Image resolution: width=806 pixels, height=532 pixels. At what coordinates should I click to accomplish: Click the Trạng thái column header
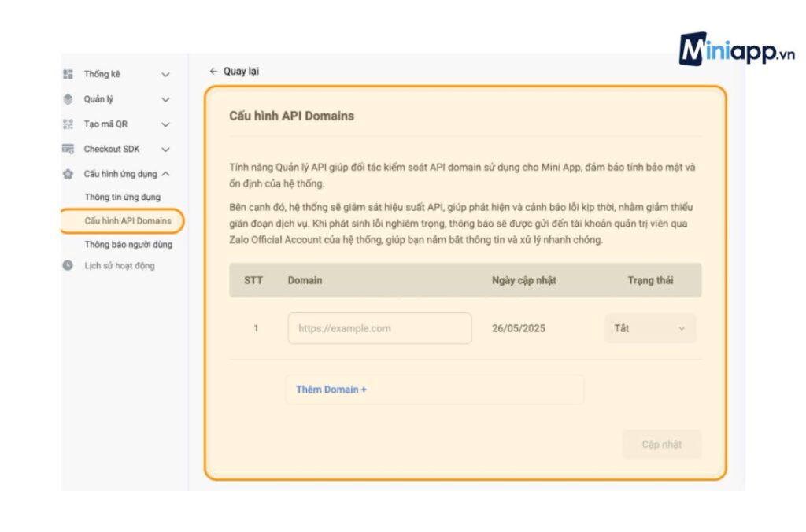coord(650,280)
